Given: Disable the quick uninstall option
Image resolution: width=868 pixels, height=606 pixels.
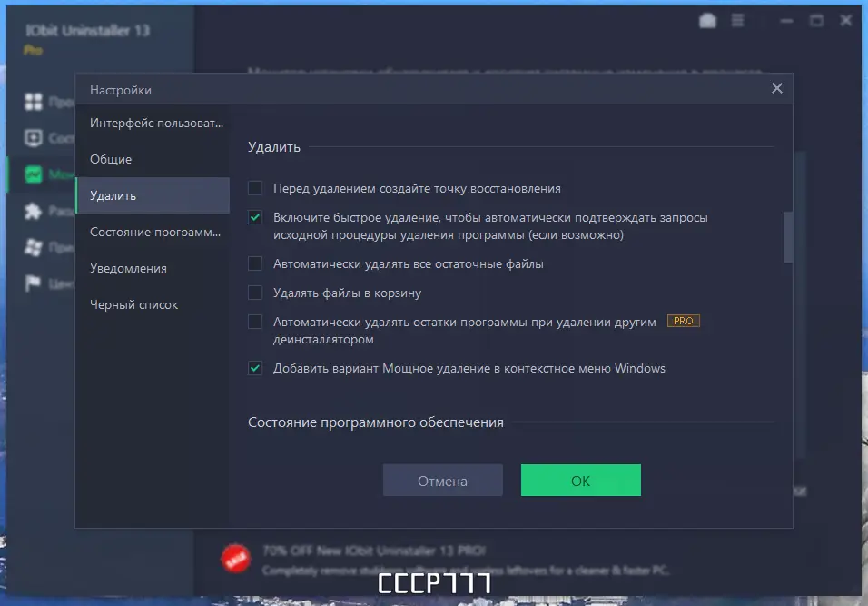Looking at the screenshot, I should (x=256, y=218).
